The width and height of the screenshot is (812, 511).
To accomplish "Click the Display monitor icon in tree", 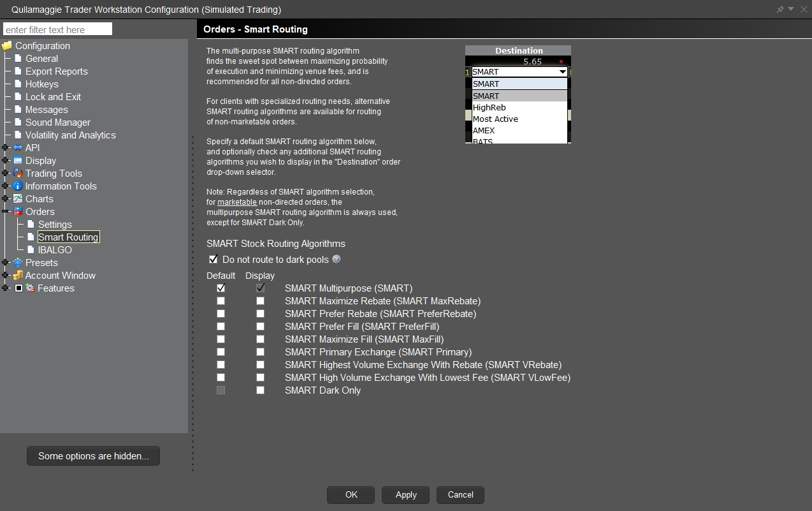I will [18, 161].
